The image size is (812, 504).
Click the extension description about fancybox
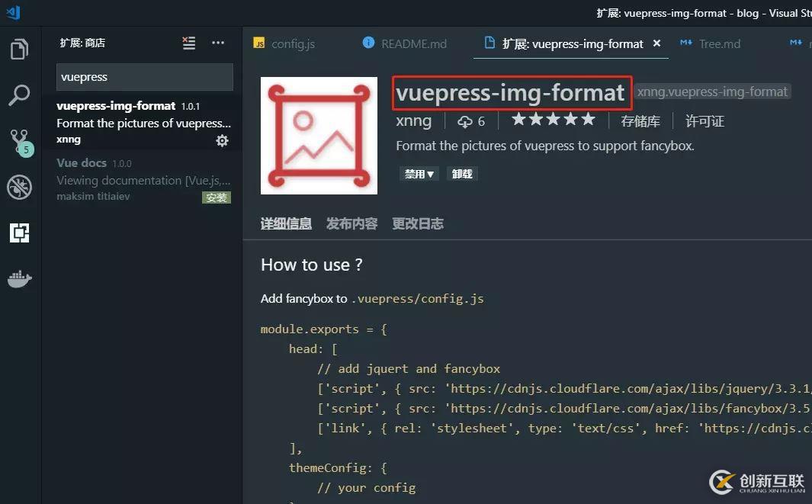click(x=545, y=146)
